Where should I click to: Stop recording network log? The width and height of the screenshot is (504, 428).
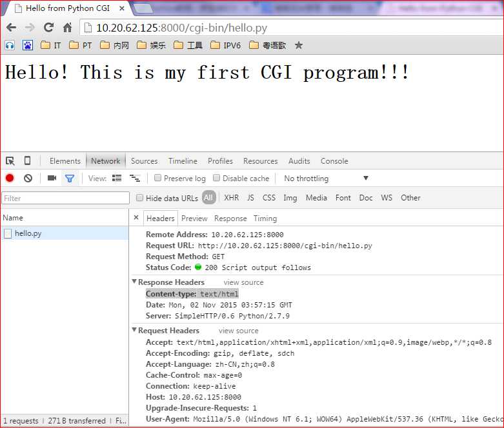click(10, 178)
